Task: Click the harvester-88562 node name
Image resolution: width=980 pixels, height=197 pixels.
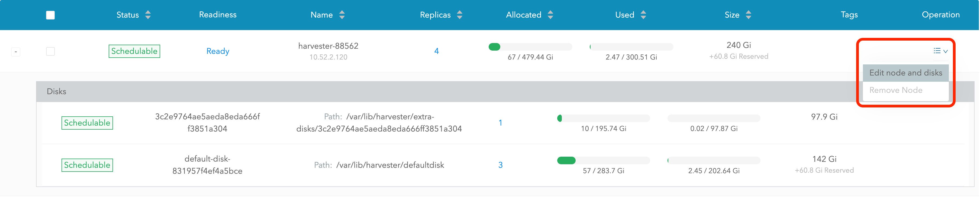Action: (328, 45)
